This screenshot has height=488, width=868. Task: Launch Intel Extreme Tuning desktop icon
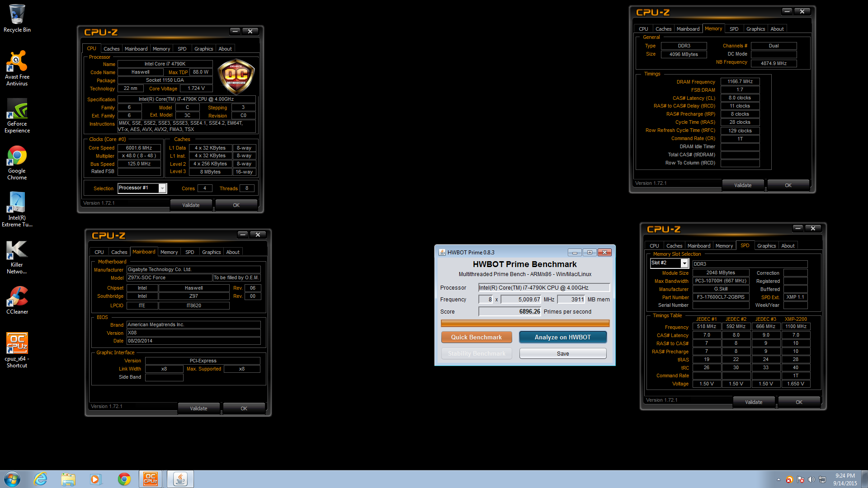[17, 209]
